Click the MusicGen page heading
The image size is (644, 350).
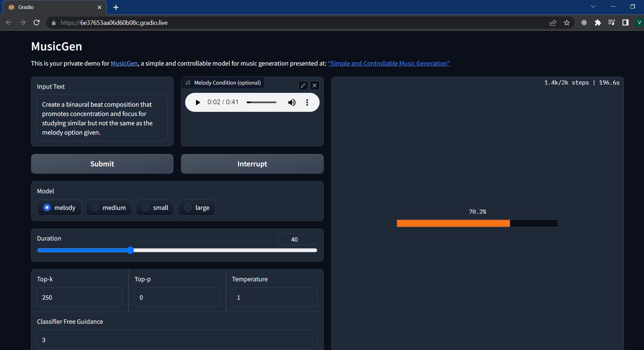tap(57, 46)
